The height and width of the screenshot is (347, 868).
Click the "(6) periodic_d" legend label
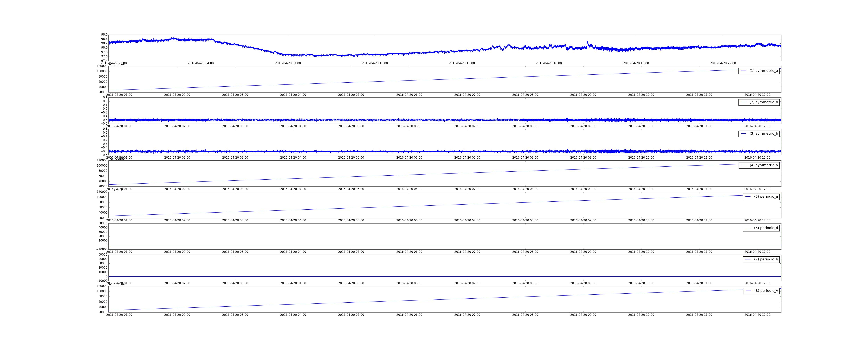(766, 228)
